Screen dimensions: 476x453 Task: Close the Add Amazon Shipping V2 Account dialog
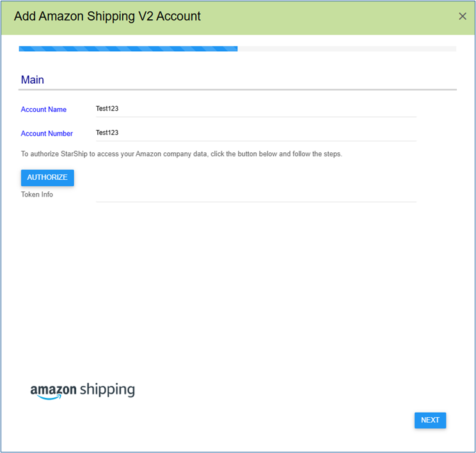[462, 16]
